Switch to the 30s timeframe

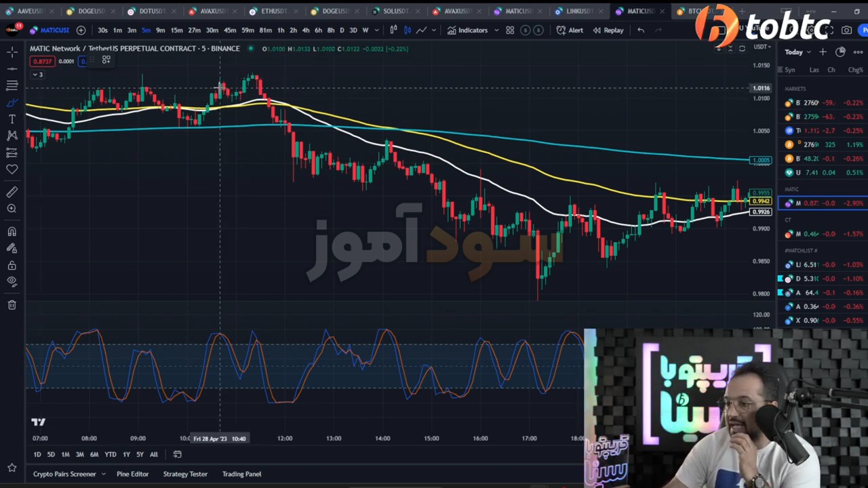click(x=102, y=30)
